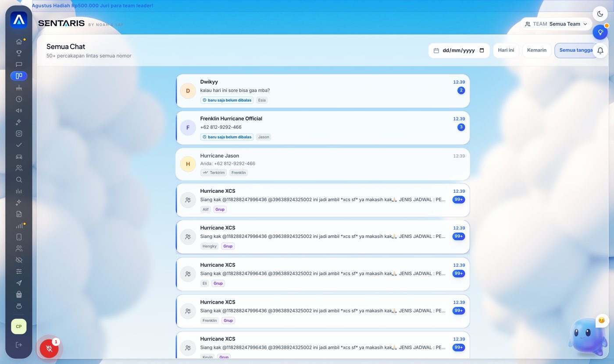The width and height of the screenshot is (614, 364).
Task: Click the magnifying glass search icon
Action: point(19,180)
